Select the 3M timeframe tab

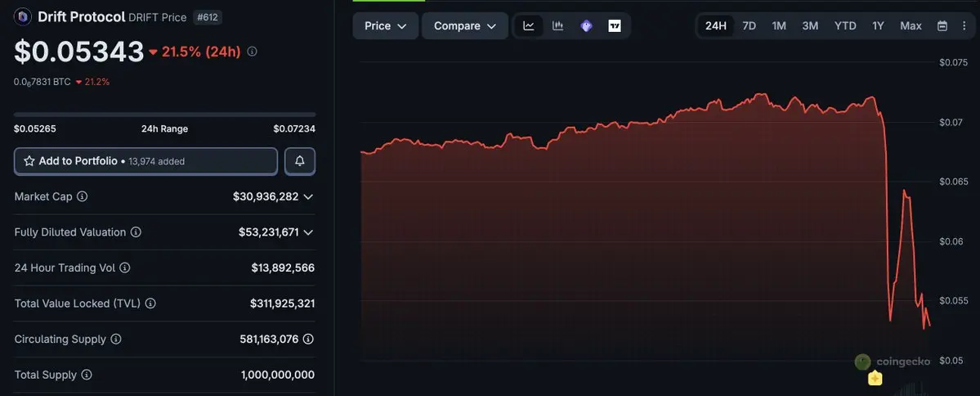810,25
